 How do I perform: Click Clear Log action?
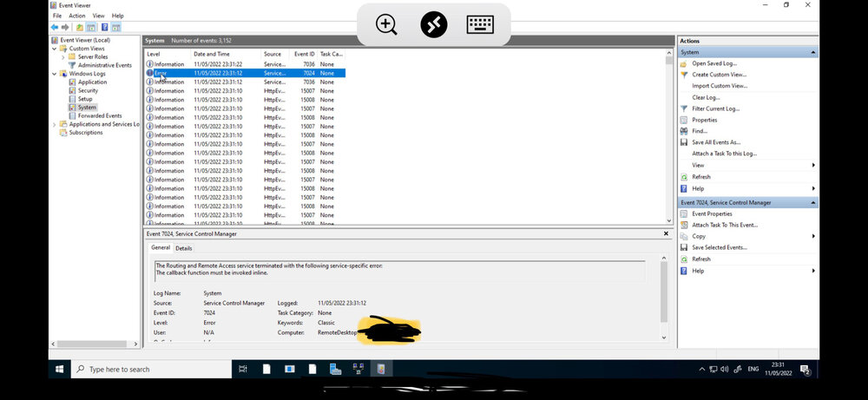(x=706, y=97)
